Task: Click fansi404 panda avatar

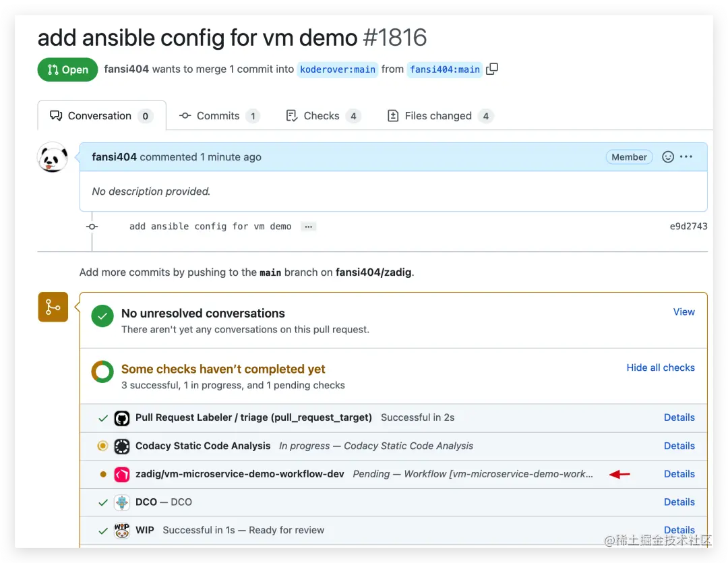Action: coord(53,158)
